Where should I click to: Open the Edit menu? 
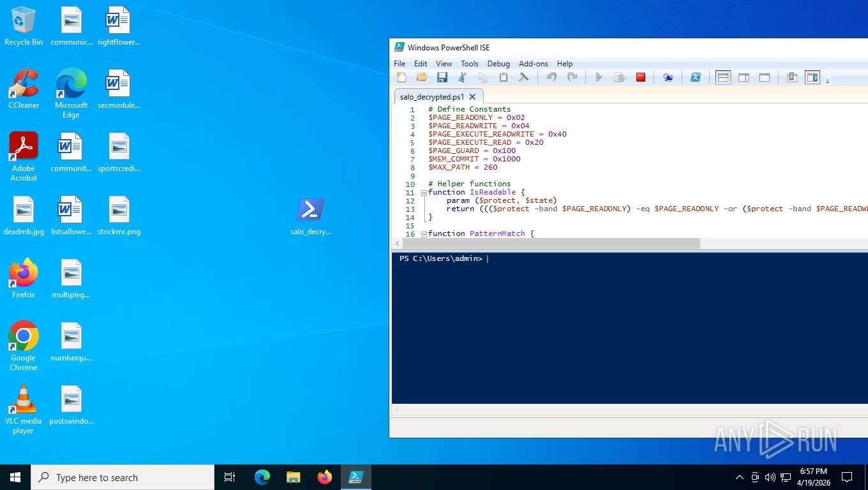[x=421, y=64]
